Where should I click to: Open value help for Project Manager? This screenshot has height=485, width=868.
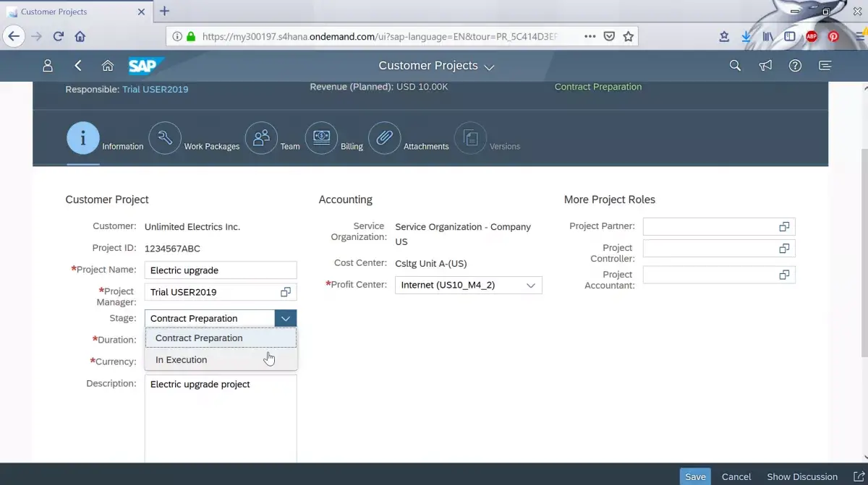286,292
